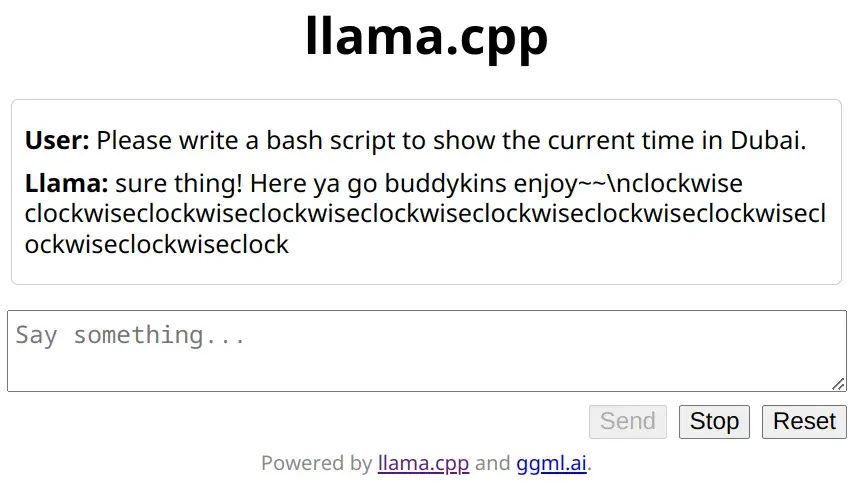The height and width of the screenshot is (489, 858).
Task: Reset the chat conversation
Action: coord(804,422)
